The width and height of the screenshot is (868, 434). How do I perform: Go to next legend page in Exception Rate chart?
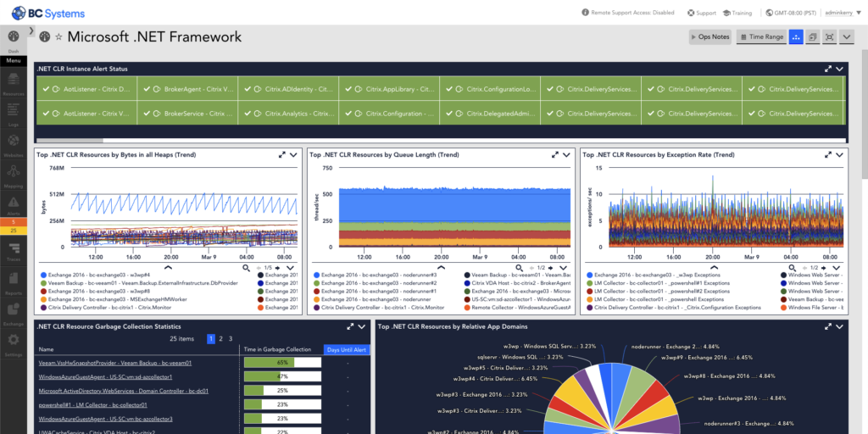[822, 267]
